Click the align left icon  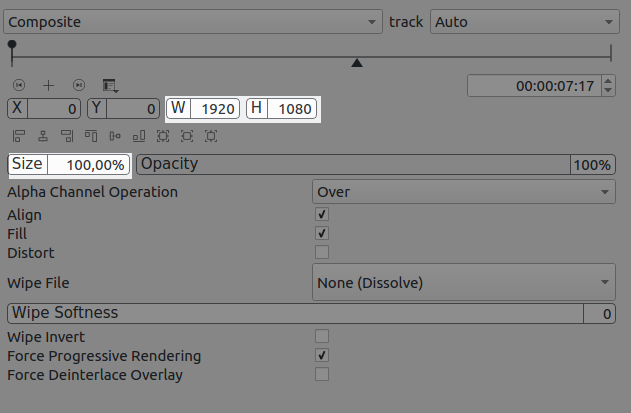coord(18,136)
